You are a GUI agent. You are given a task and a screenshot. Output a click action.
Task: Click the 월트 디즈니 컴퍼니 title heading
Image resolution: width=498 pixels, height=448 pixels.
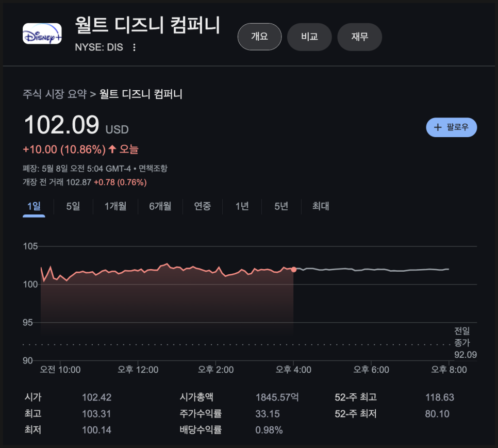click(147, 25)
